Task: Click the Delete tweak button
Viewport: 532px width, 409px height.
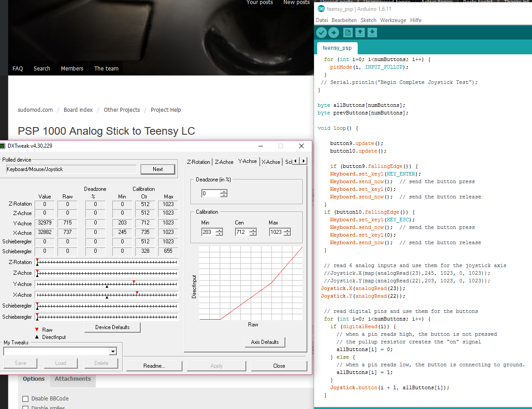Action: [x=102, y=363]
